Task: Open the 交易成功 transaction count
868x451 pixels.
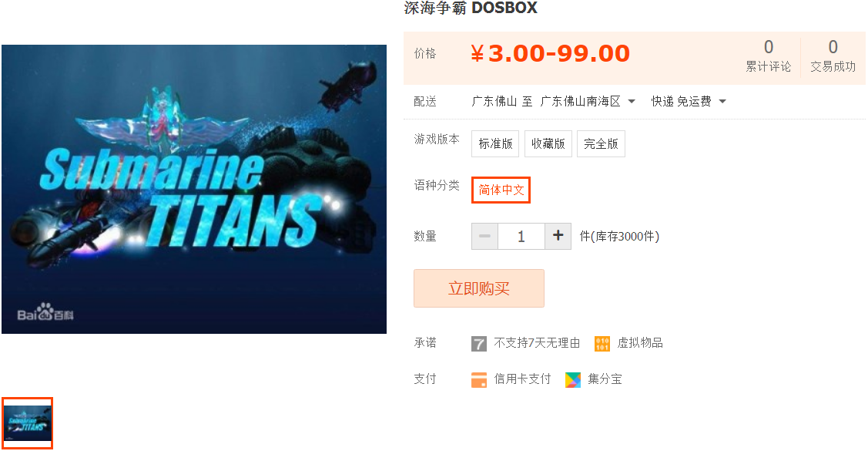Action: [x=833, y=56]
